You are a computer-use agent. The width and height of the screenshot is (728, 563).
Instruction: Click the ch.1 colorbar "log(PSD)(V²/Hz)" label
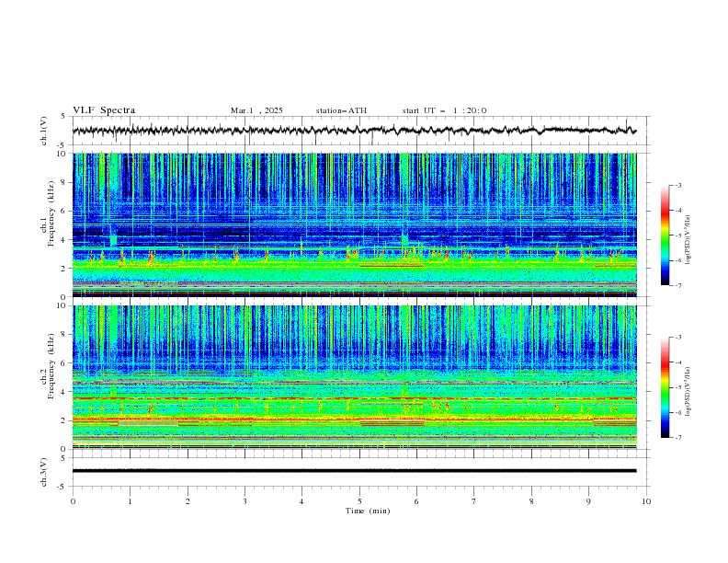pos(688,240)
